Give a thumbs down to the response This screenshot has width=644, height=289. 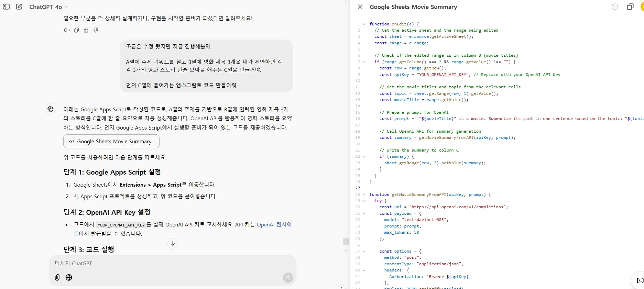point(96,30)
